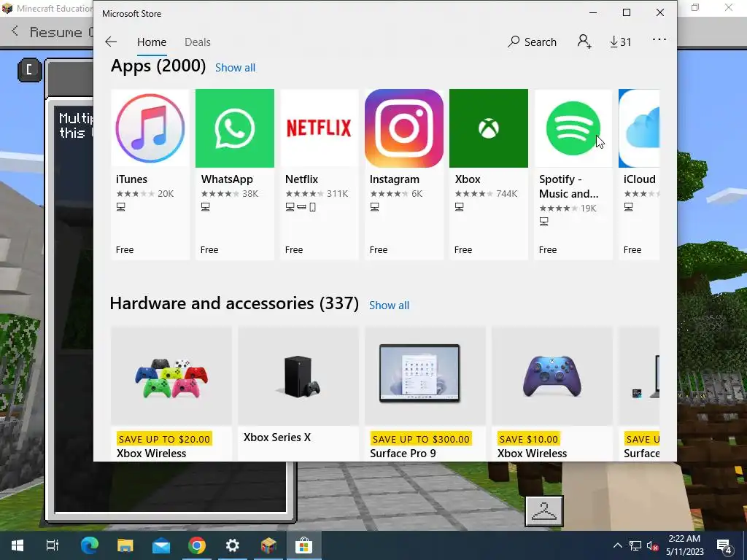Click the Xbox 744K rating text
747x560 pixels.
pyautogui.click(x=506, y=194)
